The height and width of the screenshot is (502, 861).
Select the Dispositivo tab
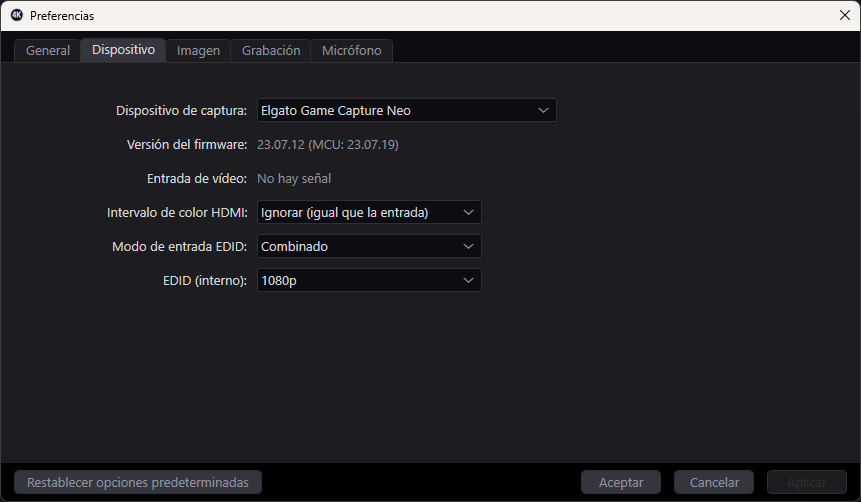[123, 50]
